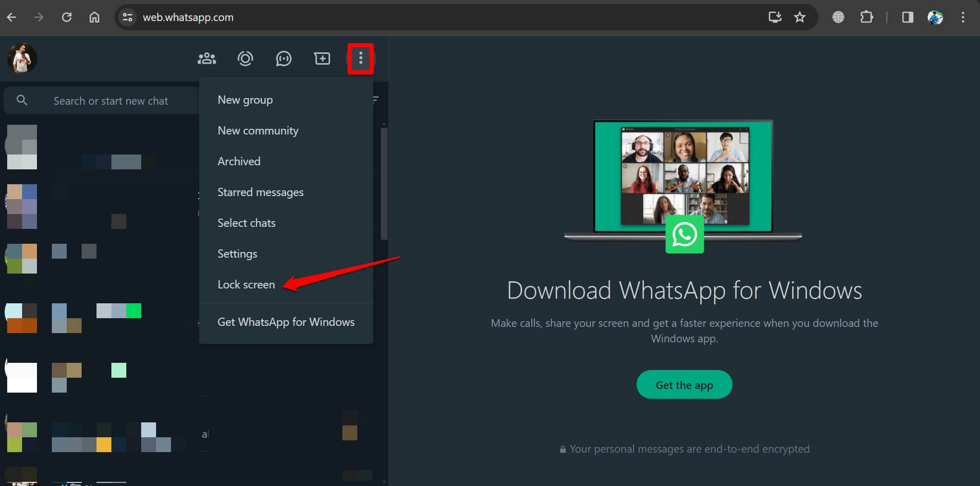
Task: Bookmark this page with the star icon
Action: pos(800,17)
